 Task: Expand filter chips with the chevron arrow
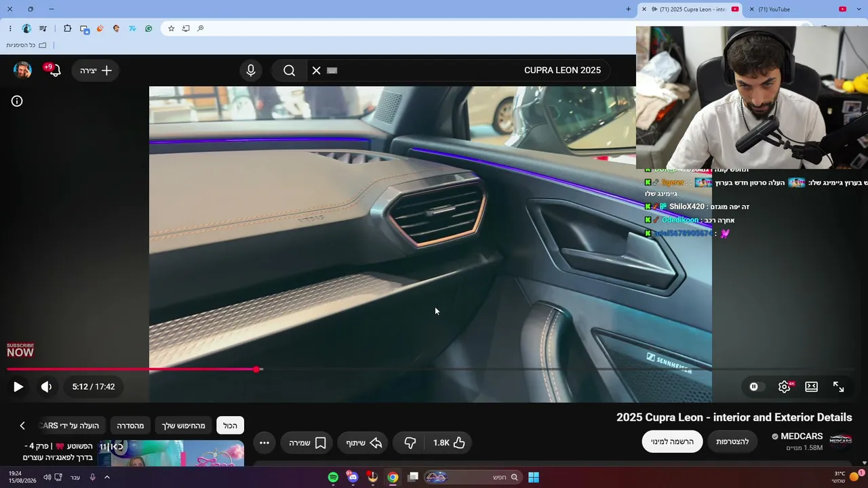tap(22, 426)
